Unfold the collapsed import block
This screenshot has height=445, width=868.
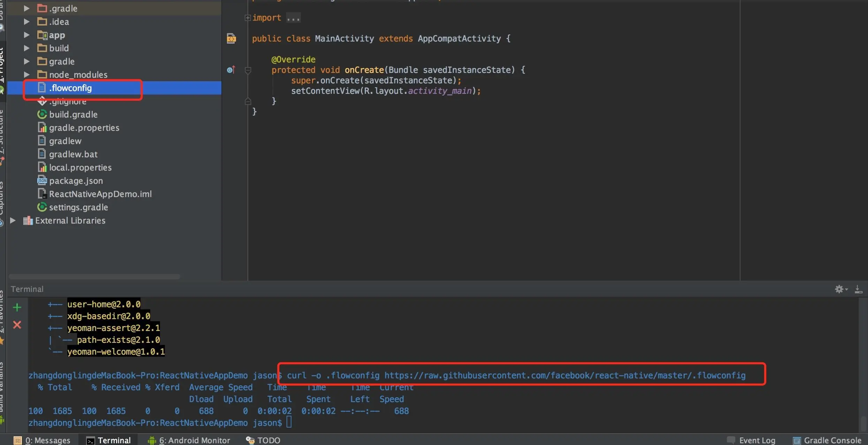click(x=248, y=18)
